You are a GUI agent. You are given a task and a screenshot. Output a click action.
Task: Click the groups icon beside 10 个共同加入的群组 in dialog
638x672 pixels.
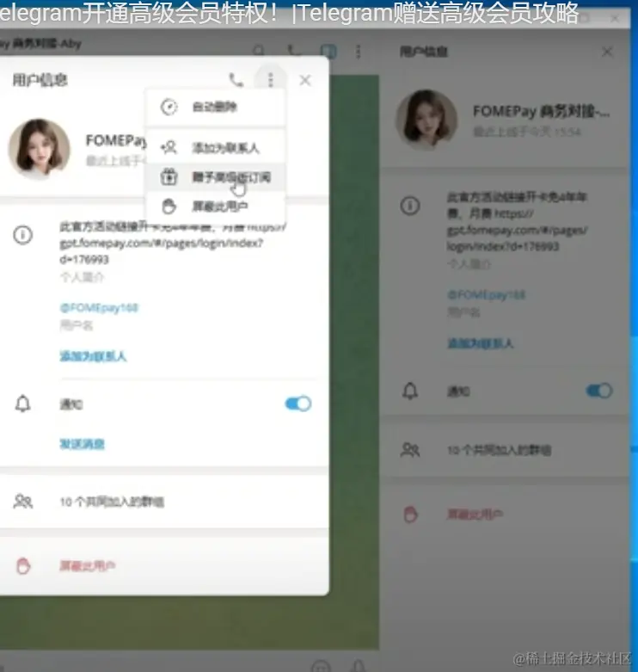(x=23, y=501)
